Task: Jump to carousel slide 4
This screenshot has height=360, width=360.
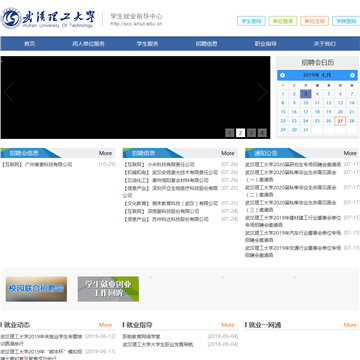Action: coord(262,133)
